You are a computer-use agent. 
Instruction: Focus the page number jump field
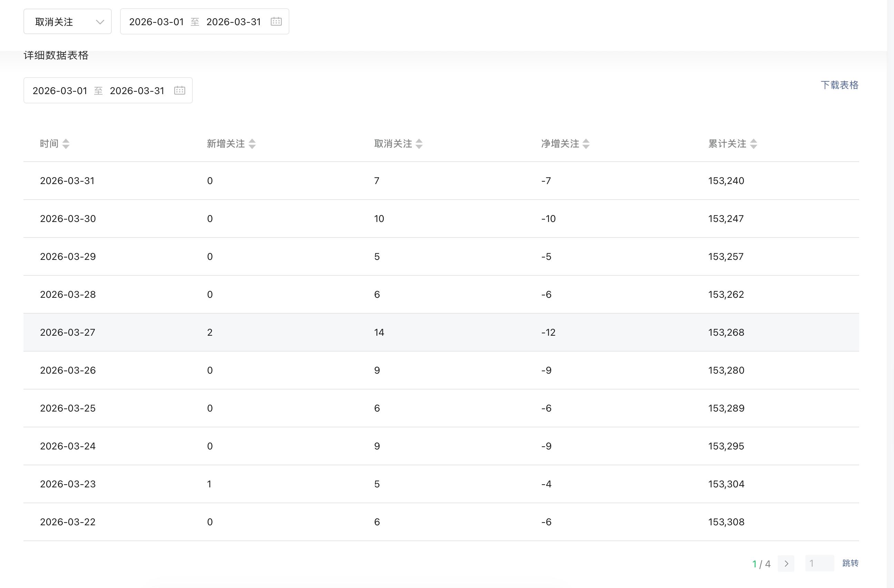click(x=819, y=563)
